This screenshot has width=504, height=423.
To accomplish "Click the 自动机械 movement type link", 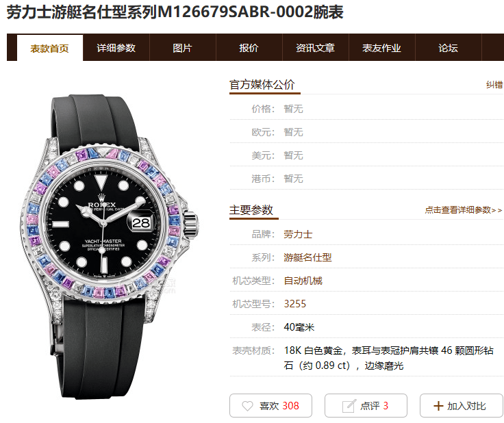I will (303, 281).
